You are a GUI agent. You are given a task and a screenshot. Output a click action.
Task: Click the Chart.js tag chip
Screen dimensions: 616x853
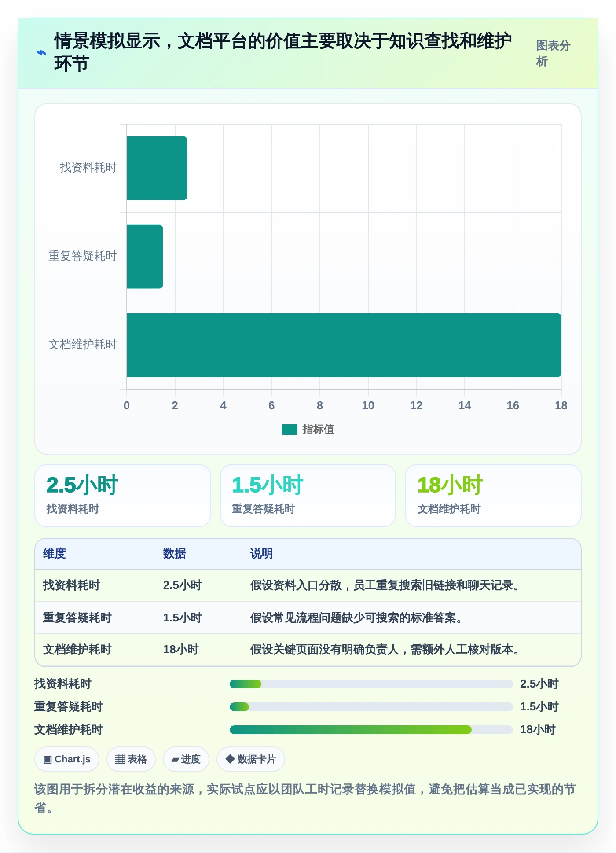click(x=67, y=759)
